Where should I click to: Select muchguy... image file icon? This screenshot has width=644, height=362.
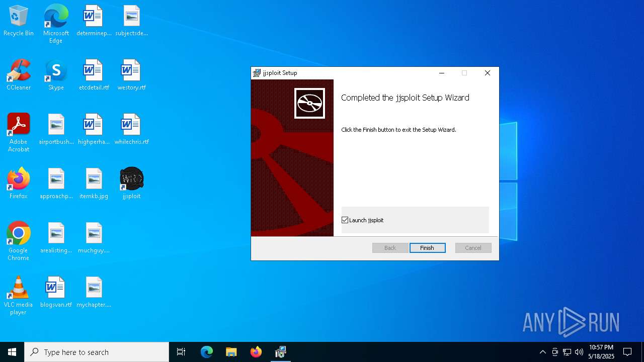pyautogui.click(x=94, y=238)
